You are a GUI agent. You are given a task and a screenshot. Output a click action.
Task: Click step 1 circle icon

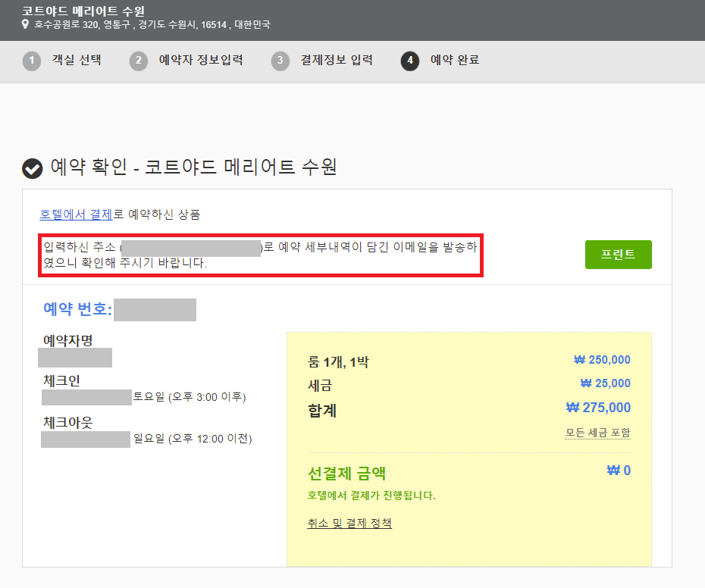pyautogui.click(x=32, y=61)
